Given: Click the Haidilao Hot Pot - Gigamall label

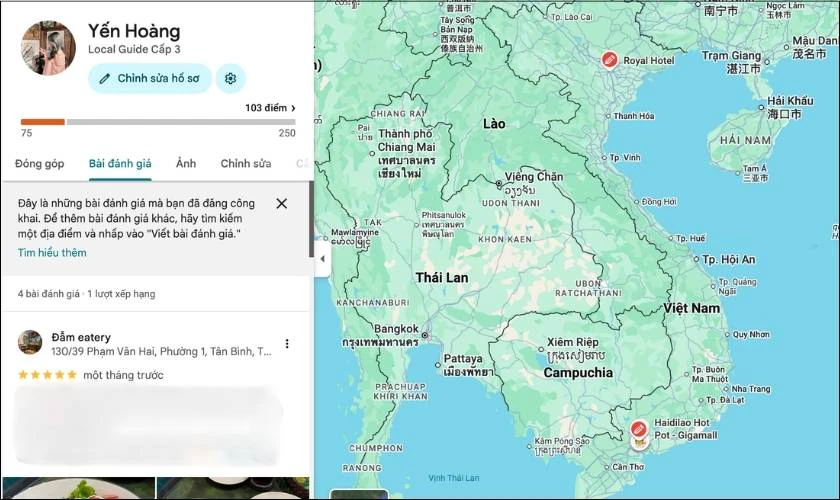Looking at the screenshot, I should [x=686, y=429].
